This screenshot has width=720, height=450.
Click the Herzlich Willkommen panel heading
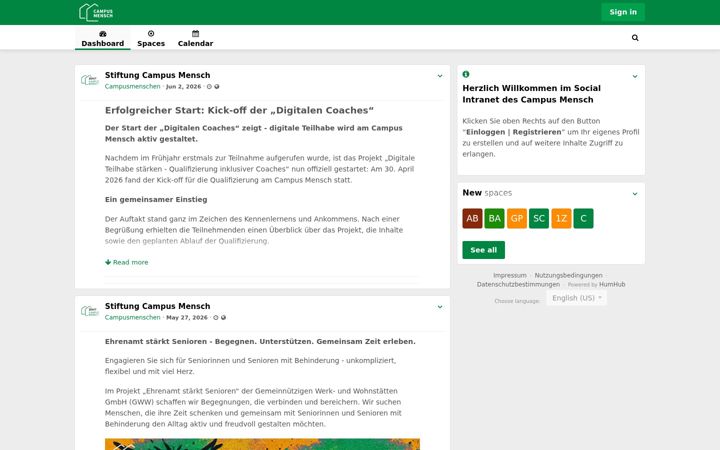531,94
